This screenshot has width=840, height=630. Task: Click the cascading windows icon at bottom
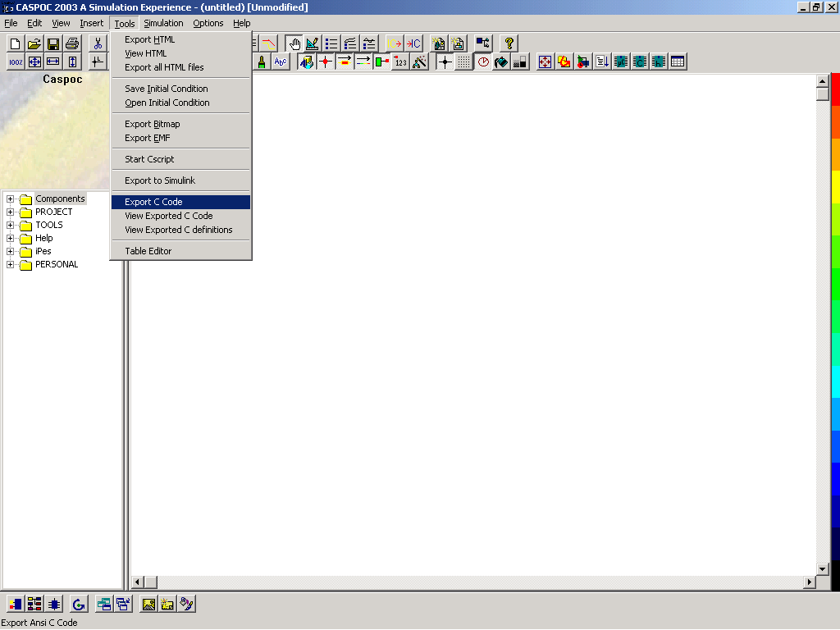[x=123, y=605]
